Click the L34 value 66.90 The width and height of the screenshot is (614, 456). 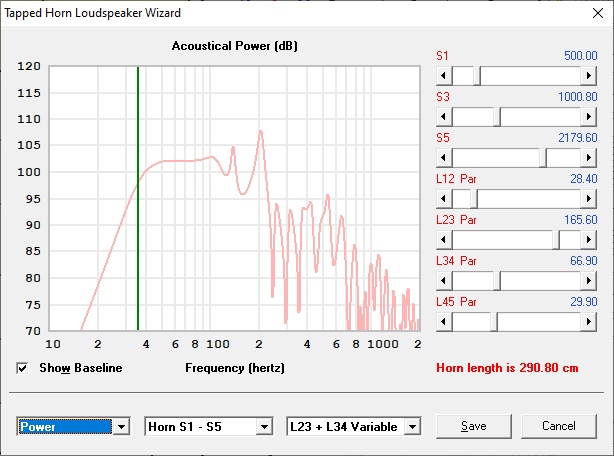coord(584,261)
